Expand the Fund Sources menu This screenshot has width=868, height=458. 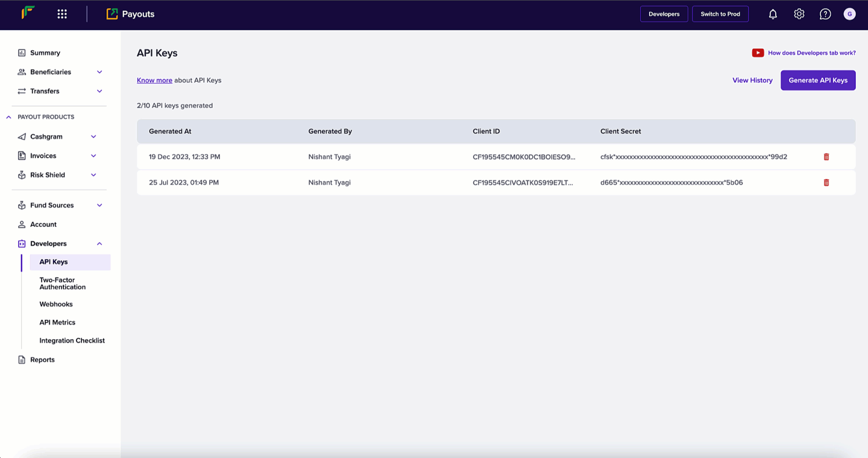[x=99, y=205]
